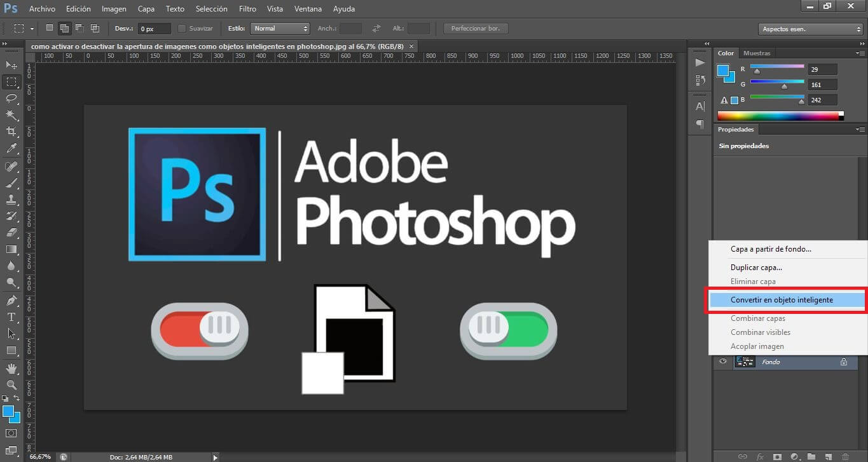Screen dimensions: 868x462
Task: Create a new layer group
Action: tap(811, 456)
